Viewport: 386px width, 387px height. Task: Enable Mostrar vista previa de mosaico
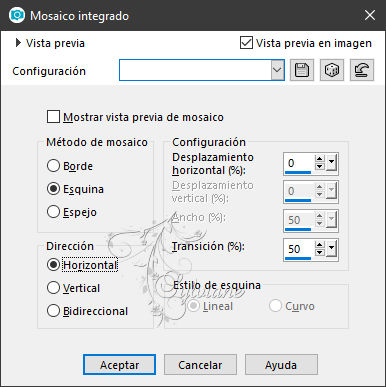pos(53,117)
